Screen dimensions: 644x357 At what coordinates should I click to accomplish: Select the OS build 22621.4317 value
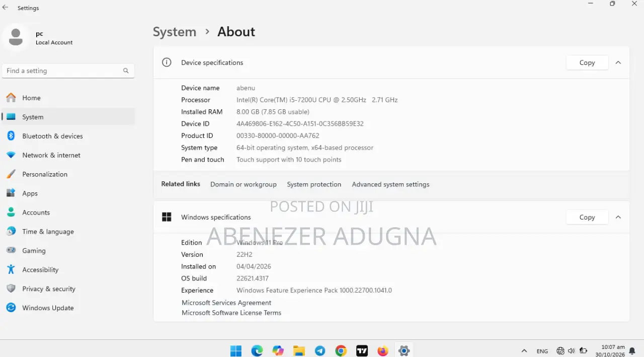point(253,278)
